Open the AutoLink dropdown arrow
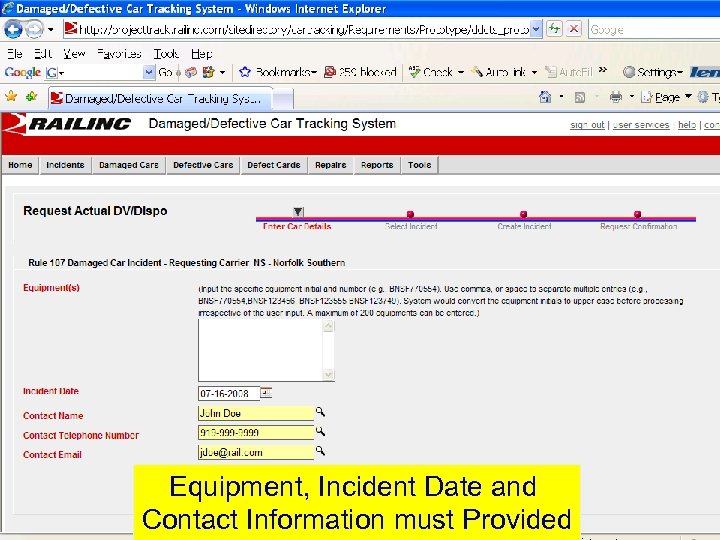The height and width of the screenshot is (540, 720). pyautogui.click(x=534, y=72)
